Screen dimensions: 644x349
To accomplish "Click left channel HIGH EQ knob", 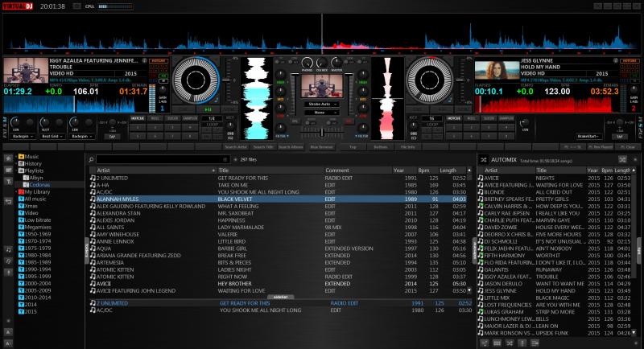I will point(280,75).
